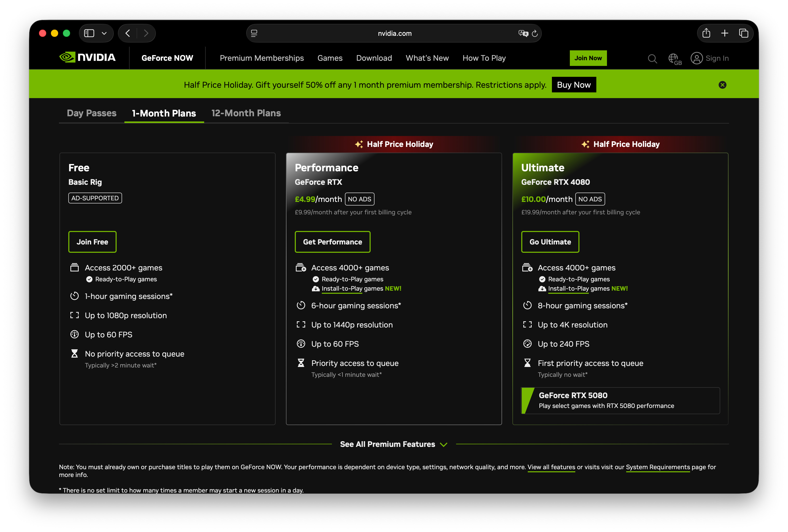
Task: Click the NVIDIA logo in header
Action: (88, 58)
